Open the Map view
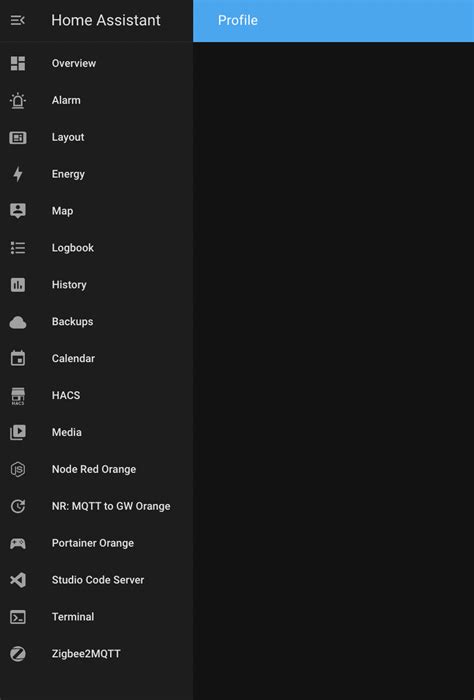Screen dimensions: 474x700 [x=96, y=211]
